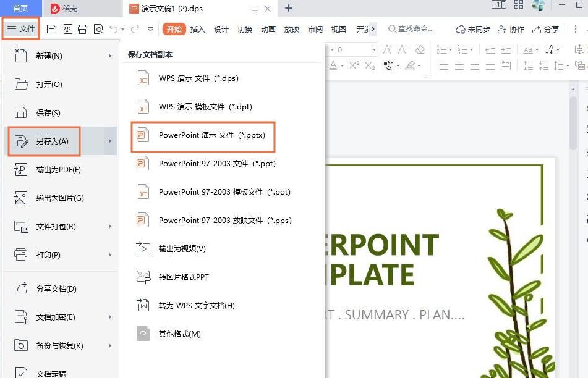Select the highlighter pen icon
Viewport: 588px width, 378px height.
tap(410, 65)
